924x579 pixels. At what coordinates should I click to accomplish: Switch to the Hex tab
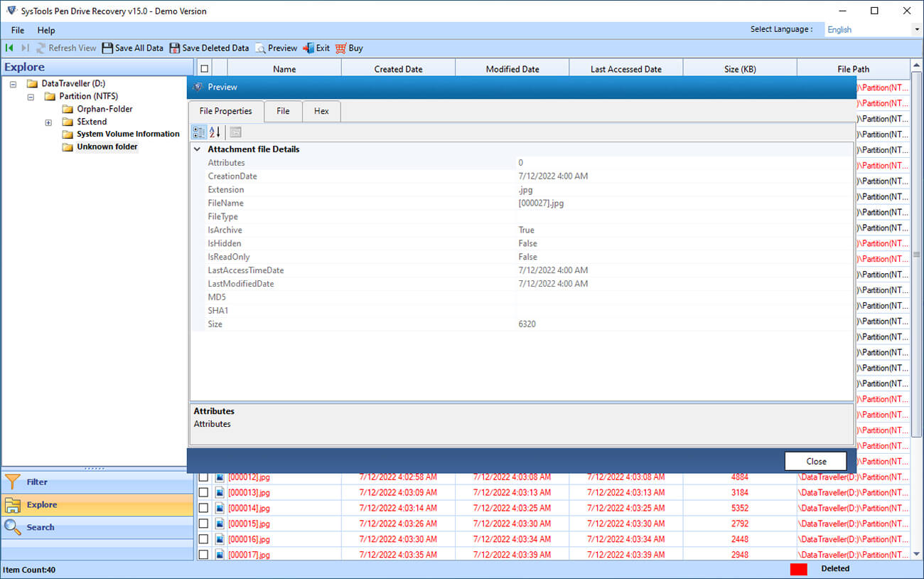[x=321, y=111]
